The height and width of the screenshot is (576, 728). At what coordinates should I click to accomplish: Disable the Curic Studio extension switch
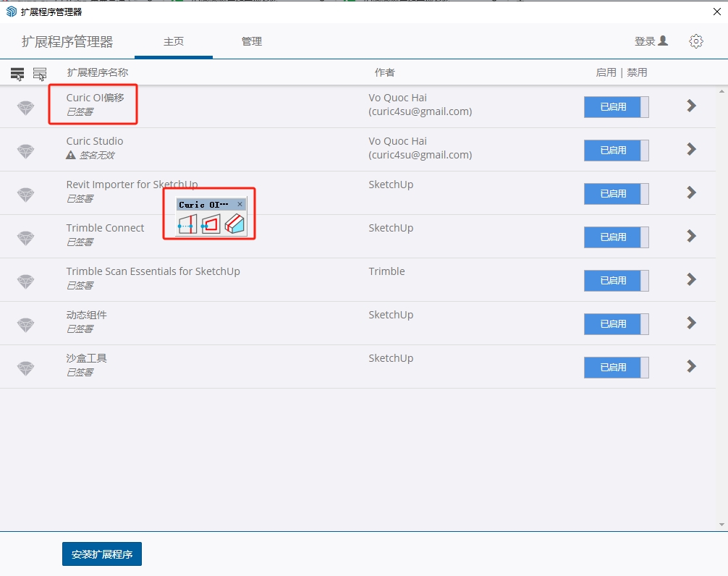(616, 151)
